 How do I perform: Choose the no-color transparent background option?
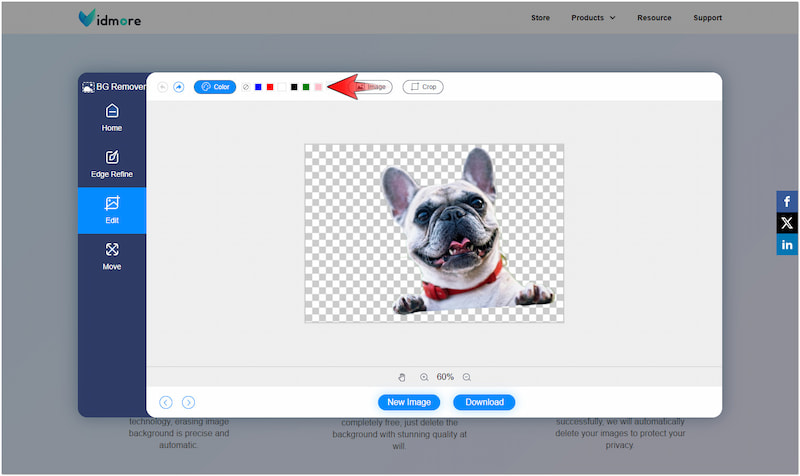(x=246, y=87)
